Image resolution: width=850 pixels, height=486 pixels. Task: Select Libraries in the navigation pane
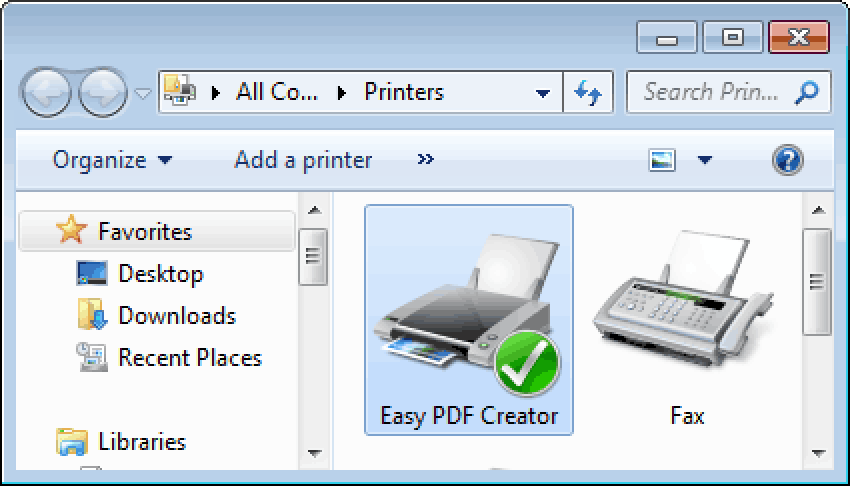142,442
